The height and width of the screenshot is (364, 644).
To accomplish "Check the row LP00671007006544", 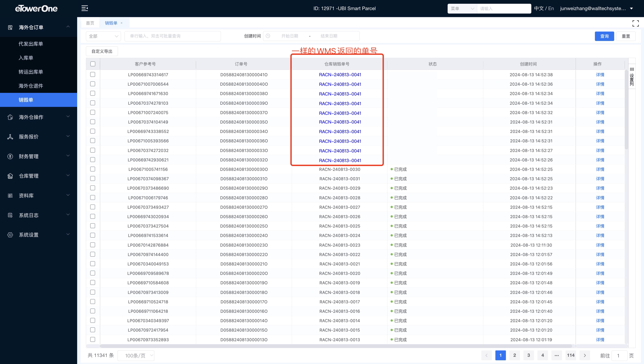I will point(93,84).
